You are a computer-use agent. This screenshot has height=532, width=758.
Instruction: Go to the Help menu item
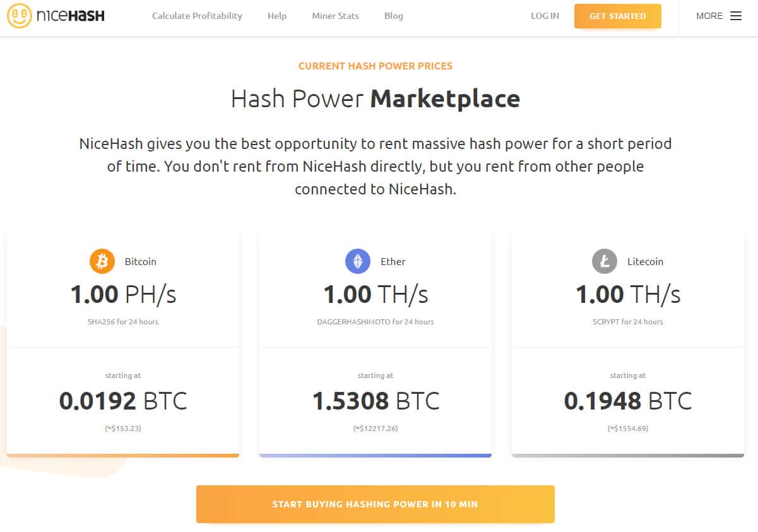pyautogui.click(x=276, y=16)
